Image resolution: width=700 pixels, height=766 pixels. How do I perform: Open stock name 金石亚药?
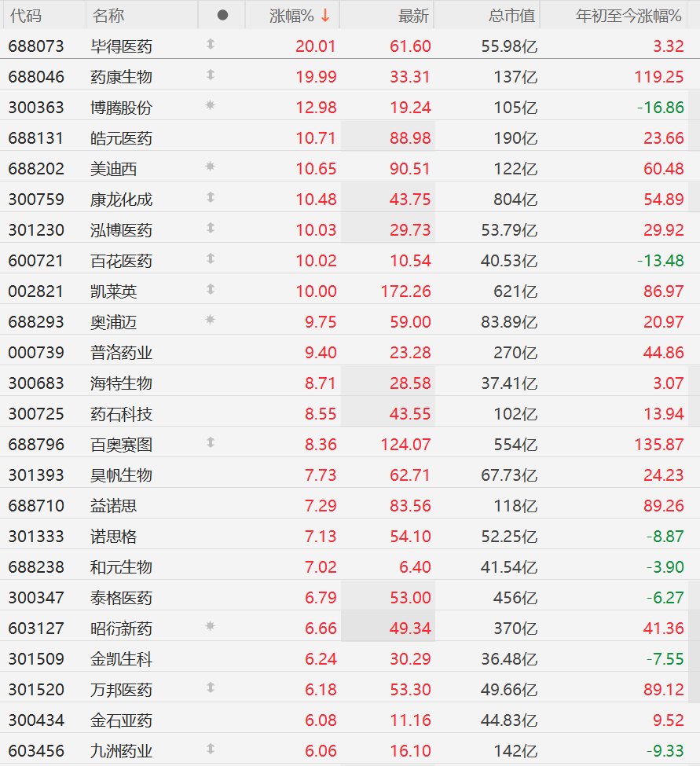[x=121, y=720]
